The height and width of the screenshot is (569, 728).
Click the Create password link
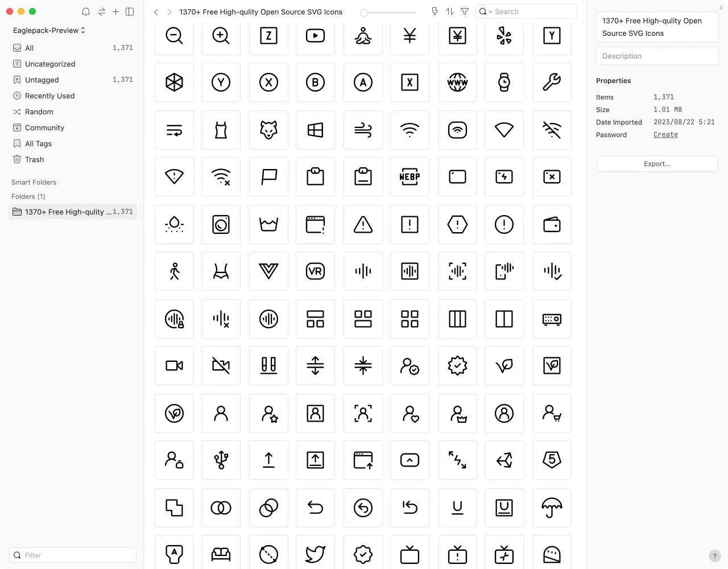pyautogui.click(x=665, y=135)
